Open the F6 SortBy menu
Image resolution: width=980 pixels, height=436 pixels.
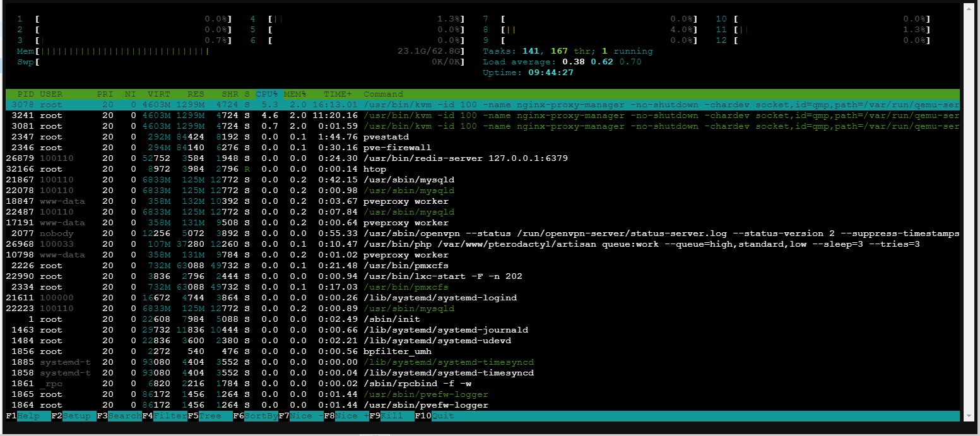point(256,416)
